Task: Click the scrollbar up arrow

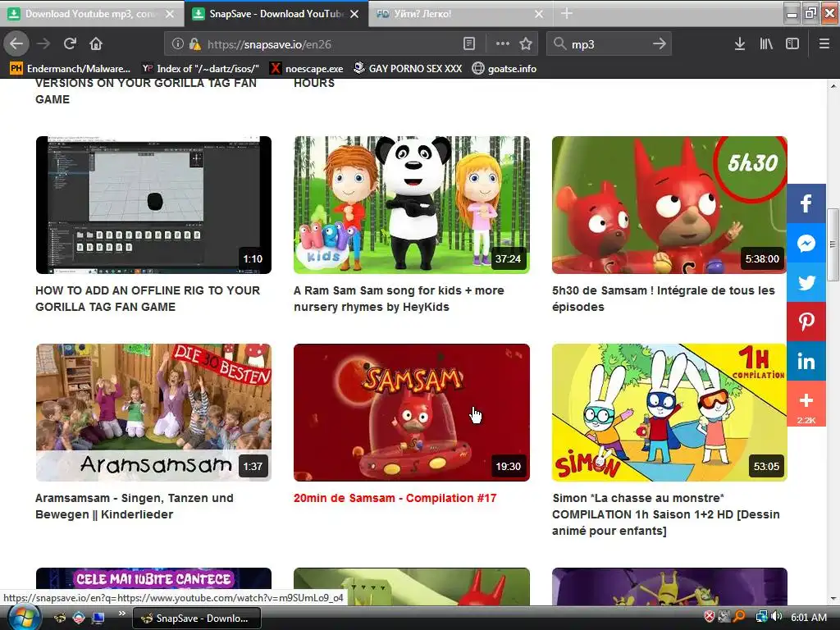Action: pyautogui.click(x=833, y=85)
